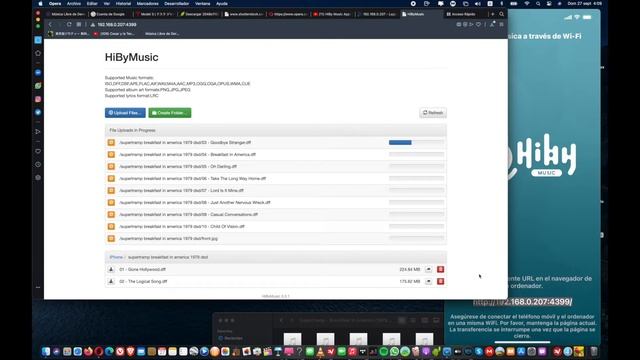Open Twitter in the Opera sidebar
Image resolution: width=640 pixels, height=360 pixels.
(x=38, y=112)
